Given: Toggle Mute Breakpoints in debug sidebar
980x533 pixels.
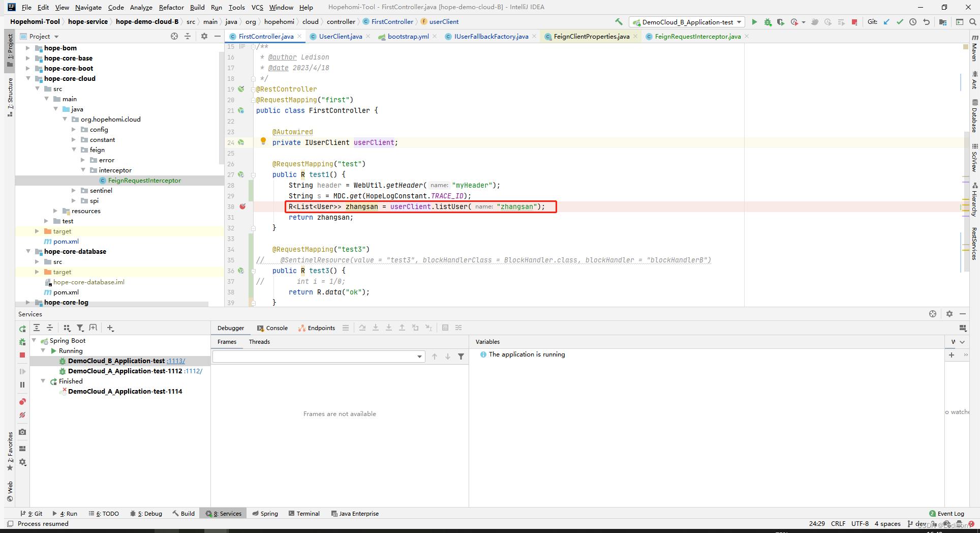Looking at the screenshot, I should 22,415.
